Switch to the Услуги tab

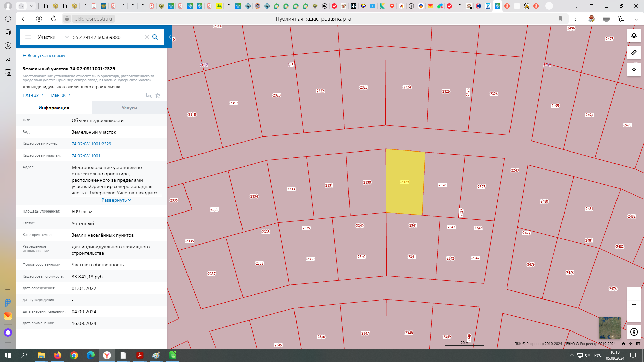129,108
